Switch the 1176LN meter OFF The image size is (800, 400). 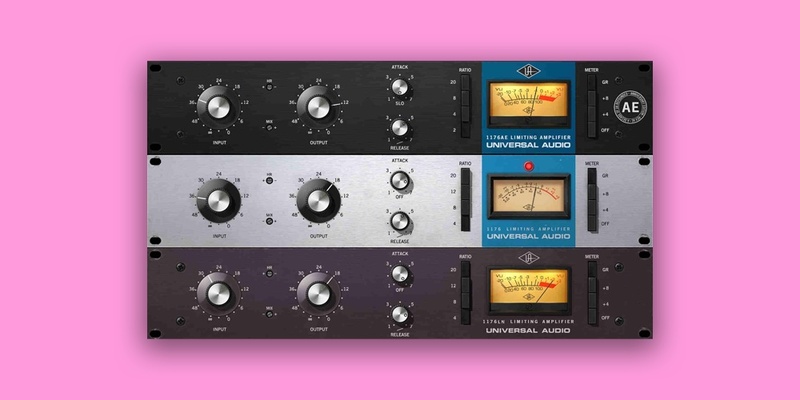[x=592, y=317]
